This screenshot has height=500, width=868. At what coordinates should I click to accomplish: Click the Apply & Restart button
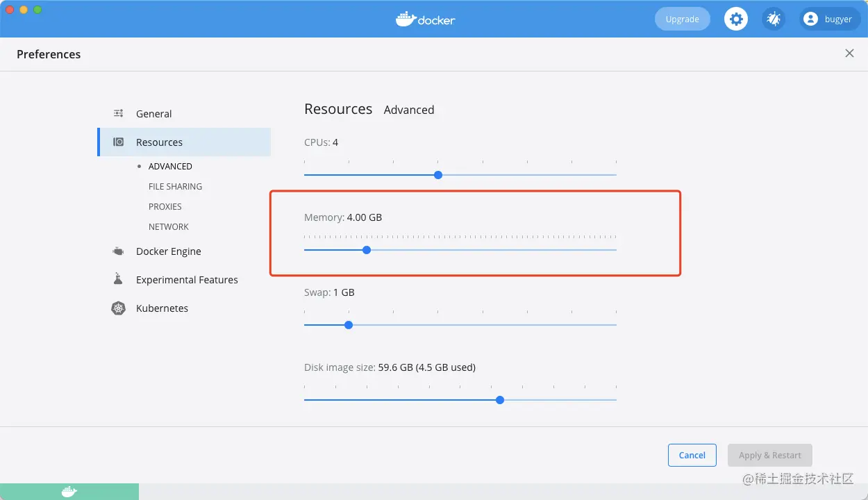click(x=770, y=455)
